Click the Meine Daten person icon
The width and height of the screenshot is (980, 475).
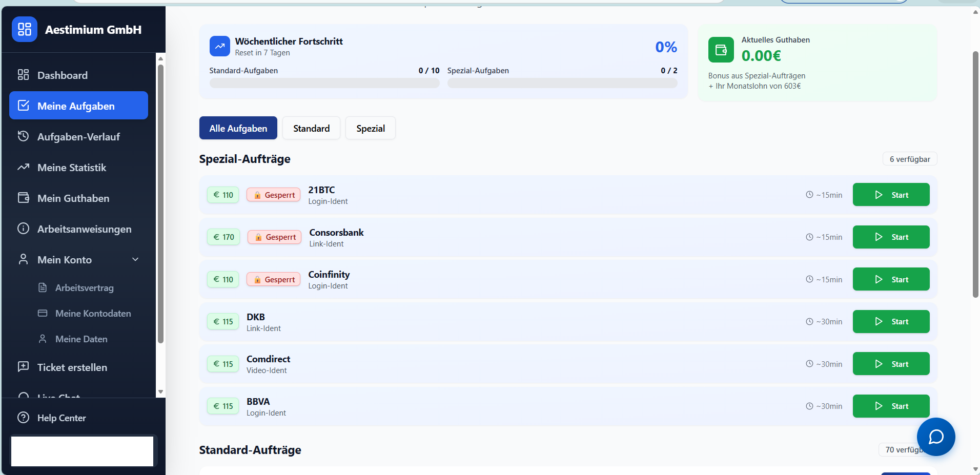point(43,339)
